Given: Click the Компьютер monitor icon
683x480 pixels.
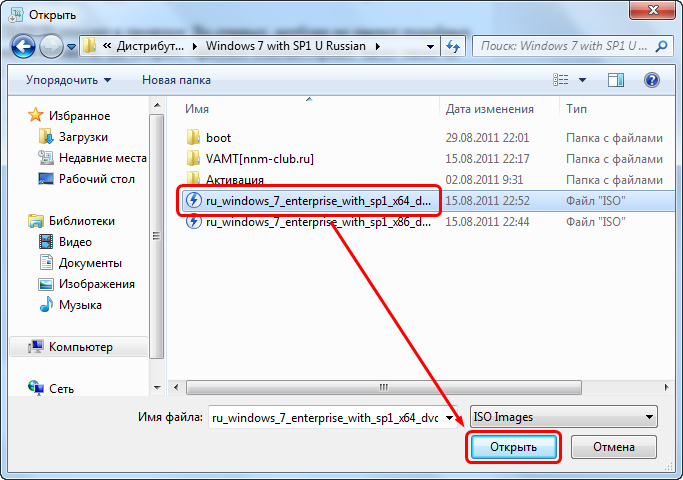Looking at the screenshot, I should [x=36, y=346].
